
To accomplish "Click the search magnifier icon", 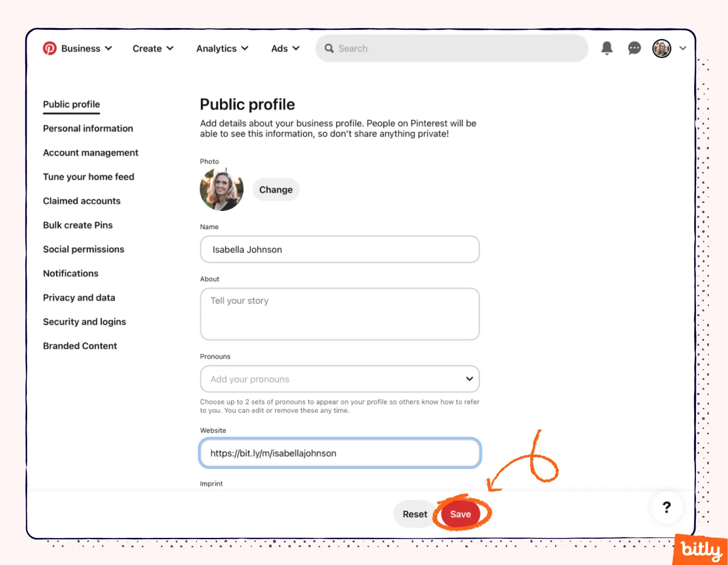I will click(329, 48).
